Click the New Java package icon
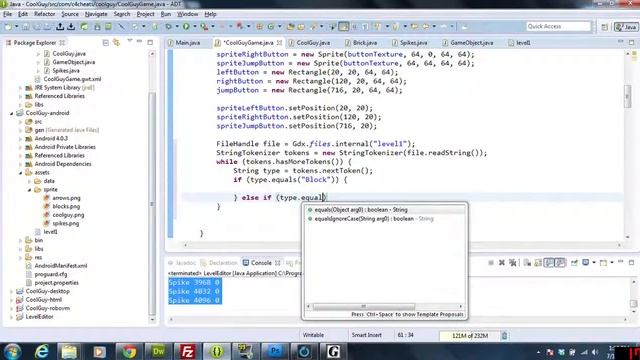Image resolution: width=640 pixels, height=360 pixels. 260,27
